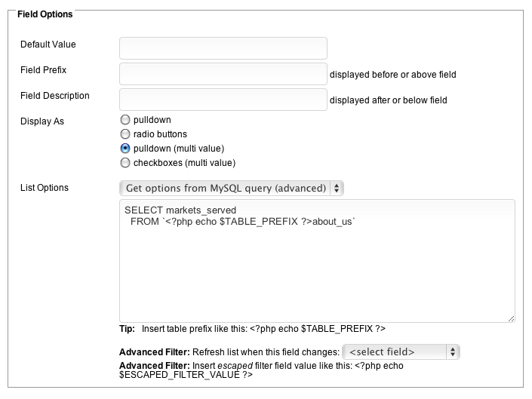Select pulldown (multi value) radio option
The image size is (532, 399).
(x=125, y=149)
